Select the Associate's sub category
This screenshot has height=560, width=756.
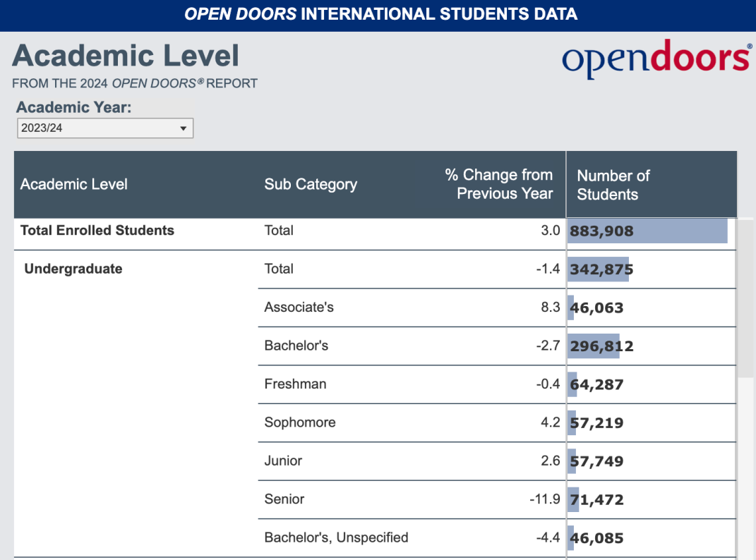(x=299, y=307)
